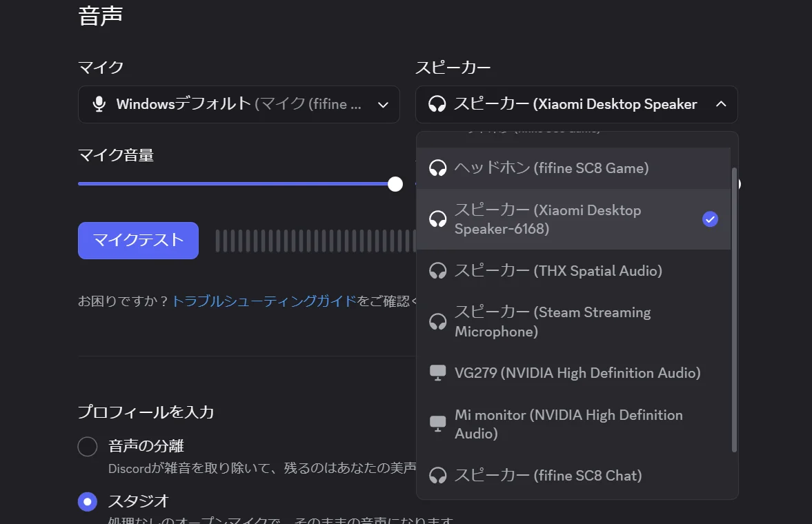
Task: Click the down chevron of the microphone dropdown
Action: coord(383,105)
